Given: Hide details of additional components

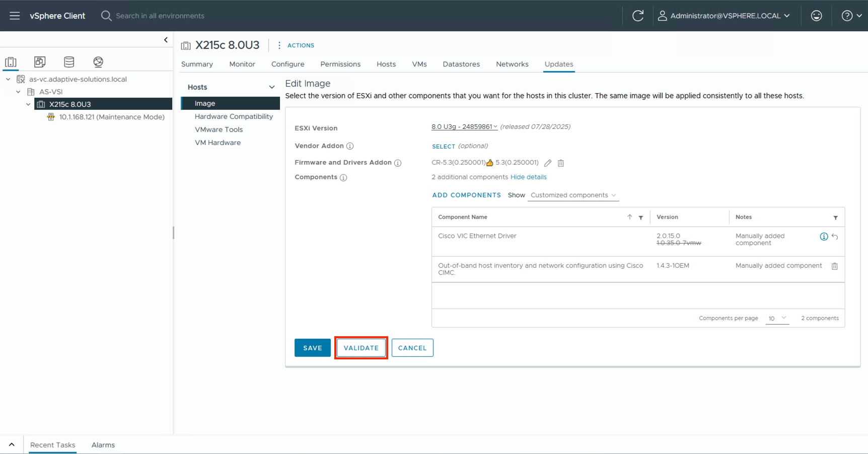Looking at the screenshot, I should pos(528,177).
